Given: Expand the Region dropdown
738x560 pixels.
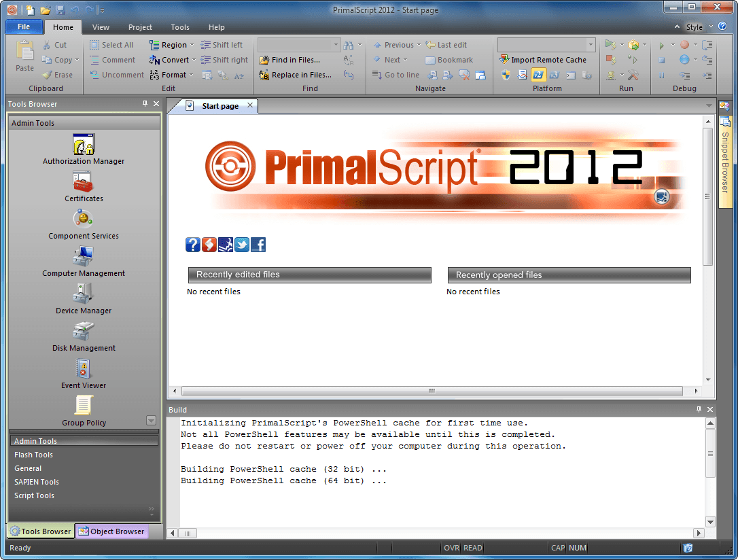Looking at the screenshot, I should (x=192, y=45).
